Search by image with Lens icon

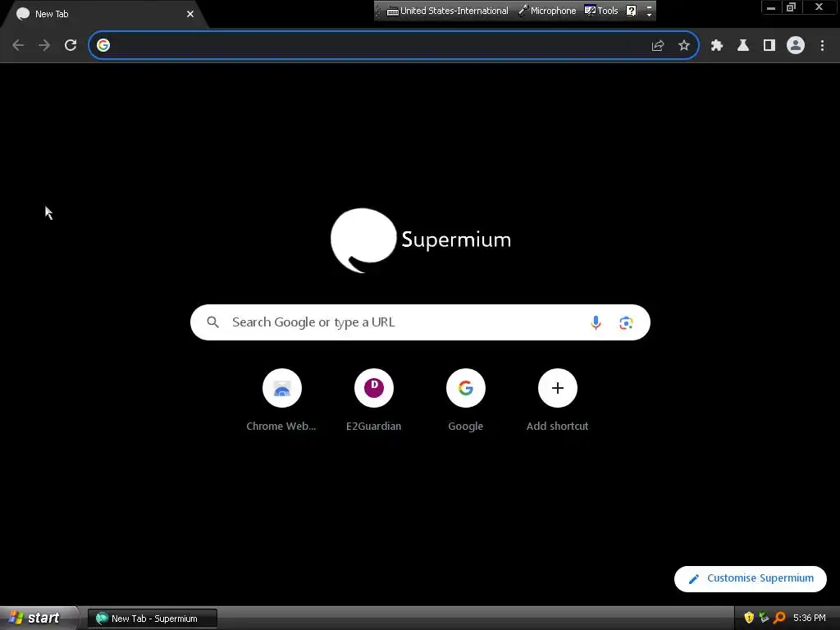(626, 322)
